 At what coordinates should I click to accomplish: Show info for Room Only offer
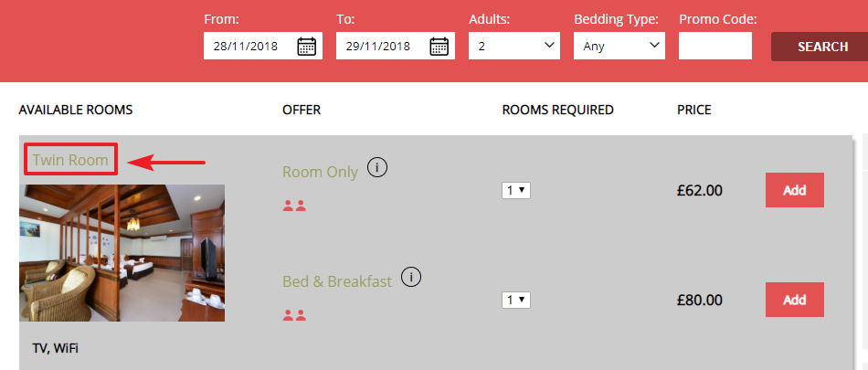[377, 166]
